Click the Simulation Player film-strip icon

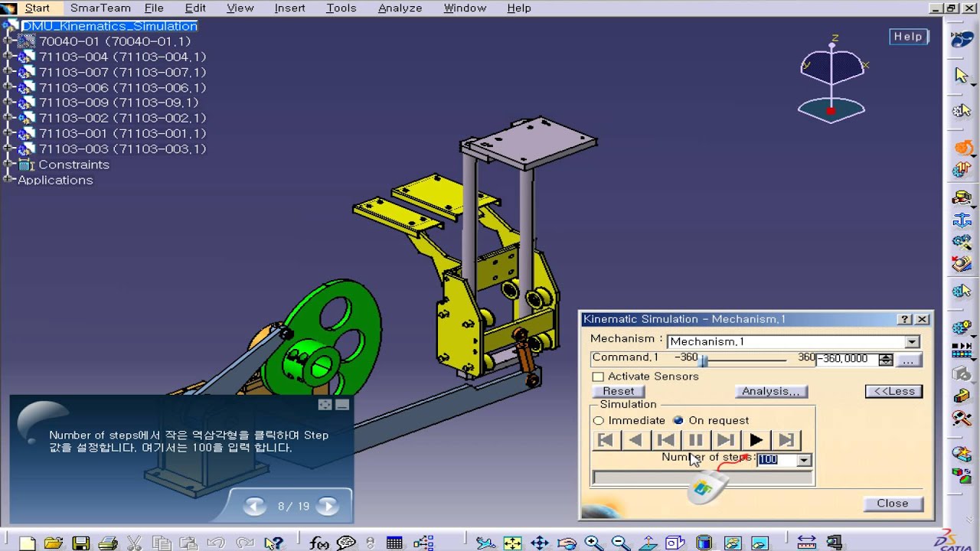[x=962, y=350]
